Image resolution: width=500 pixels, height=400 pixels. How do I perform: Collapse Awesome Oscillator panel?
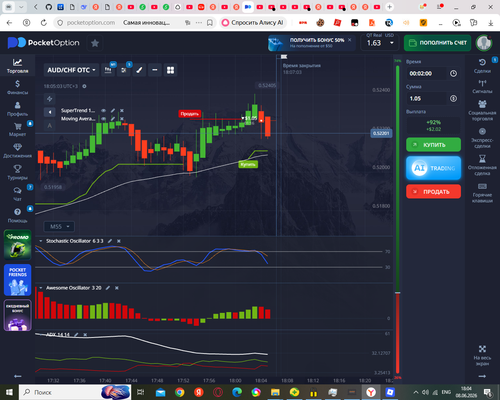click(x=41, y=288)
